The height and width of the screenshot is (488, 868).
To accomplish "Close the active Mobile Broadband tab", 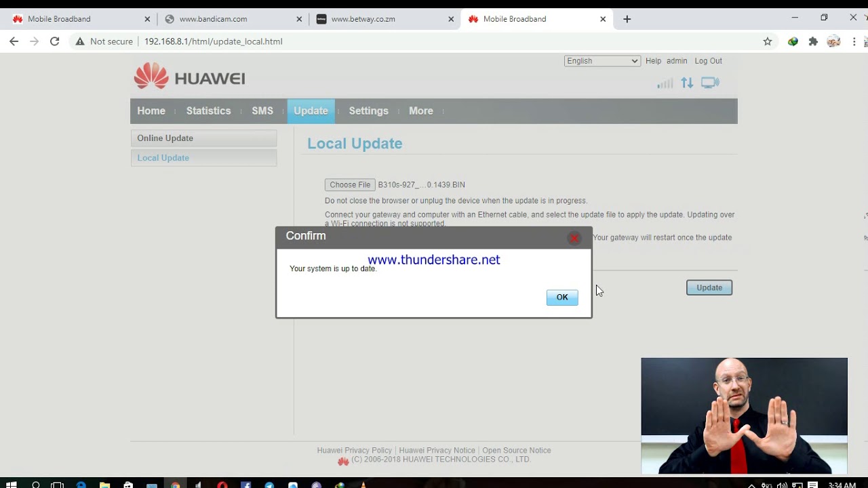I will (x=603, y=19).
